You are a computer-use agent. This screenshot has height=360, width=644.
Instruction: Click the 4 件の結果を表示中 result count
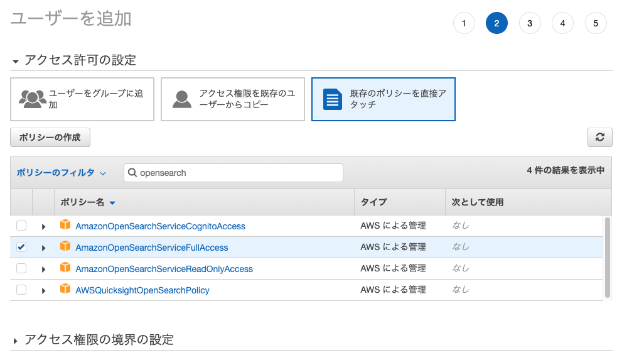566,170
